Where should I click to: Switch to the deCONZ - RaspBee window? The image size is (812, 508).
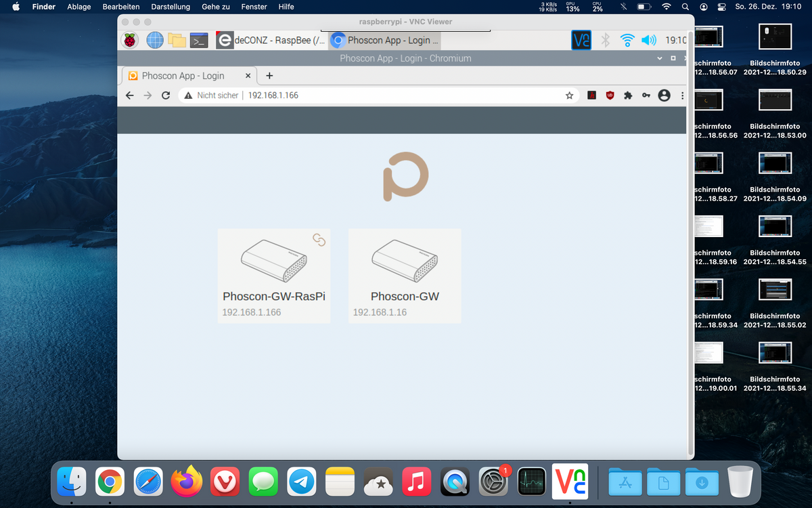[271, 41]
